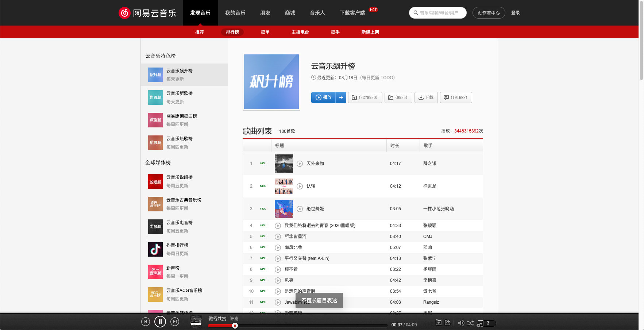Play song 认输 via its play icon

click(x=300, y=186)
